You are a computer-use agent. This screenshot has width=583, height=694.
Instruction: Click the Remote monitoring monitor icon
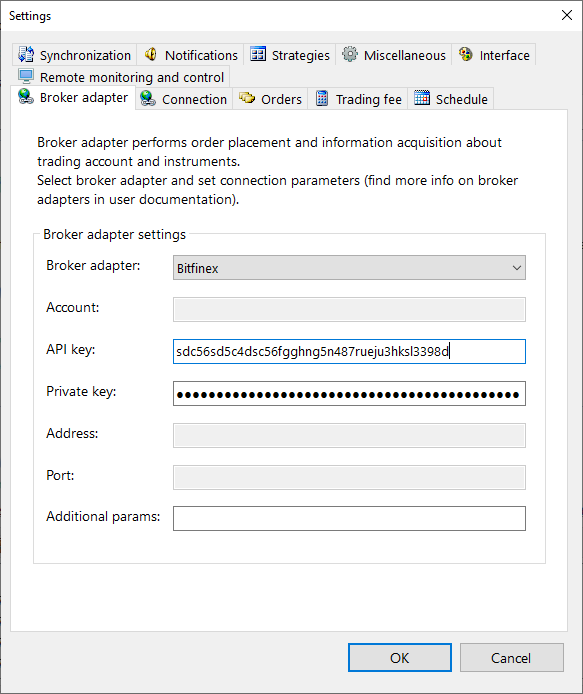(26, 76)
